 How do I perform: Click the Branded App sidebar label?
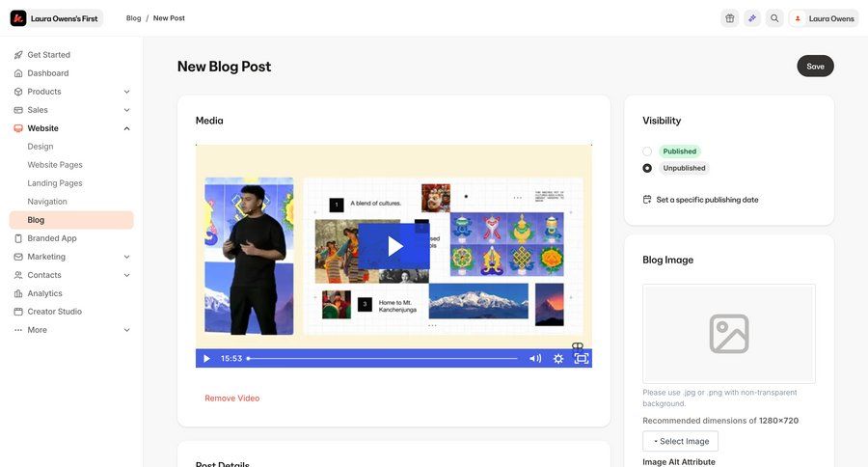point(52,238)
